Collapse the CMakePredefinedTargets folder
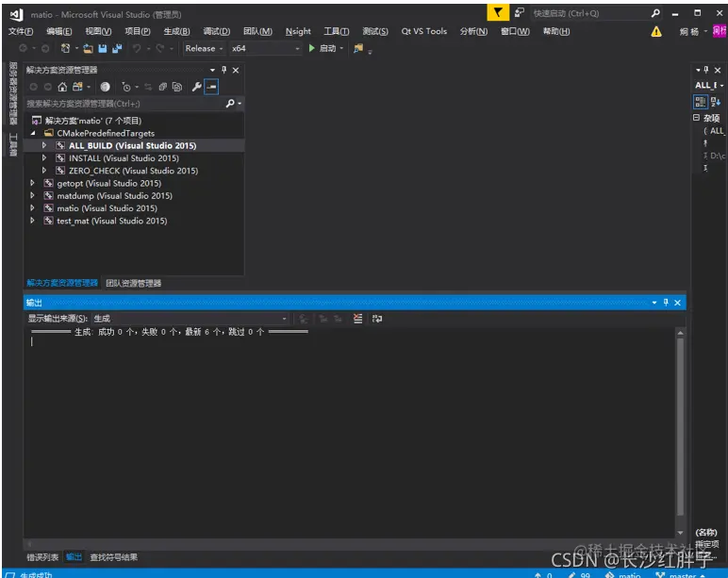Viewport: 728px width, 578px height. 33,133
